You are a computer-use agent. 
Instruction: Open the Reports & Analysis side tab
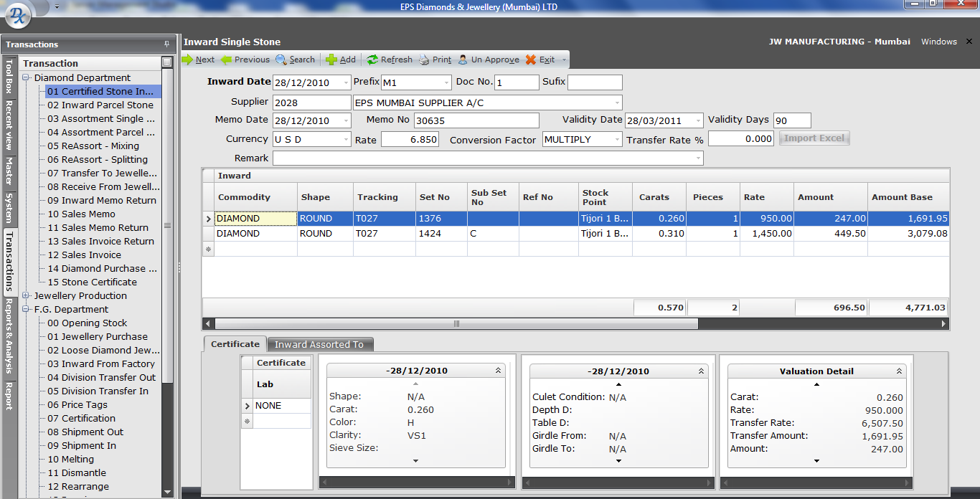coord(9,337)
